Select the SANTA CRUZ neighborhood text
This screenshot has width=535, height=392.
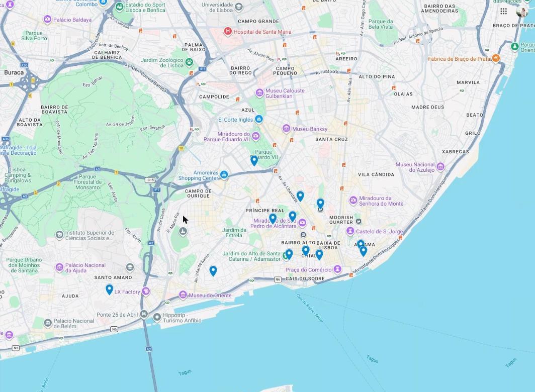click(x=331, y=139)
